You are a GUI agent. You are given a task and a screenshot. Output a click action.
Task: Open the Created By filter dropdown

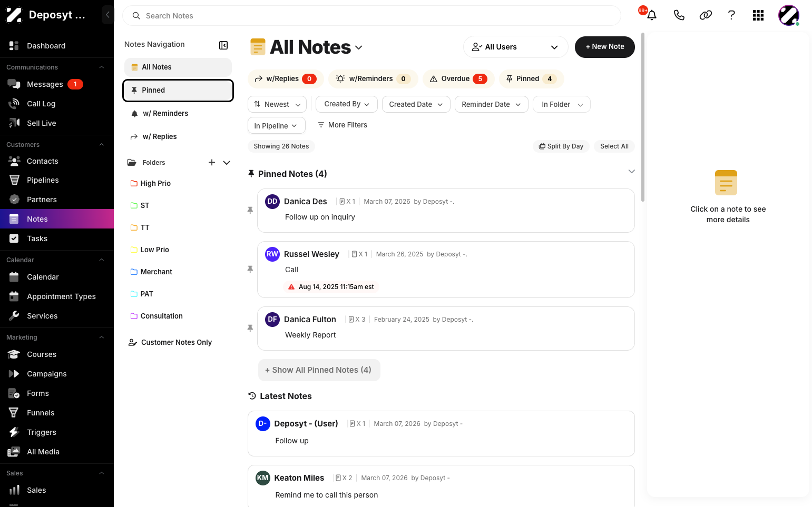click(x=347, y=104)
